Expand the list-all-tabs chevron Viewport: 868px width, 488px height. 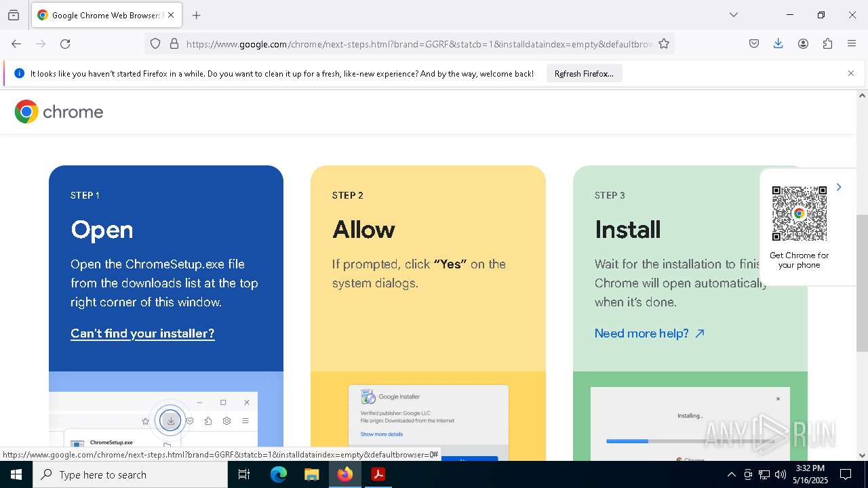[x=733, y=15]
